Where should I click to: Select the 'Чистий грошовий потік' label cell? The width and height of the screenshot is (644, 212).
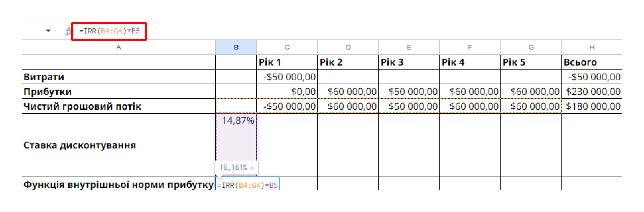[119, 106]
